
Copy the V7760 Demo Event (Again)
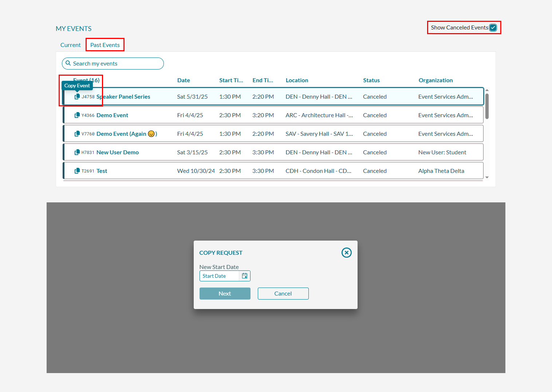[x=77, y=134]
